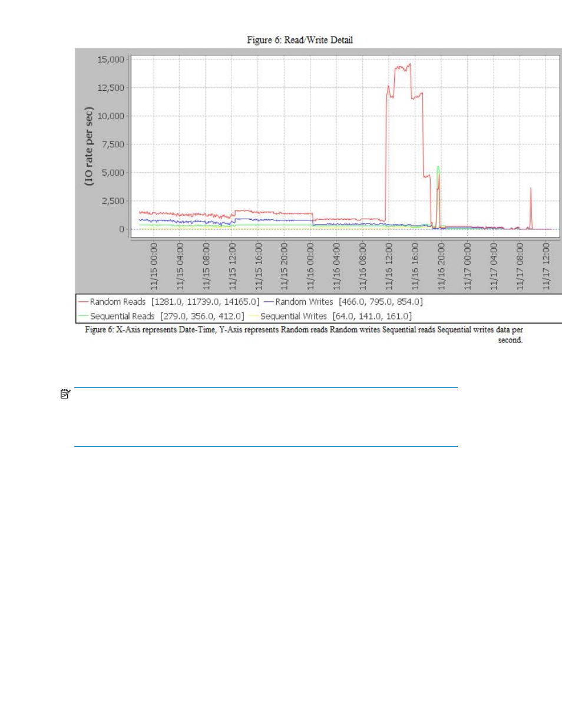
Task: Click the 10,000 y-axis label
Action: click(x=111, y=116)
